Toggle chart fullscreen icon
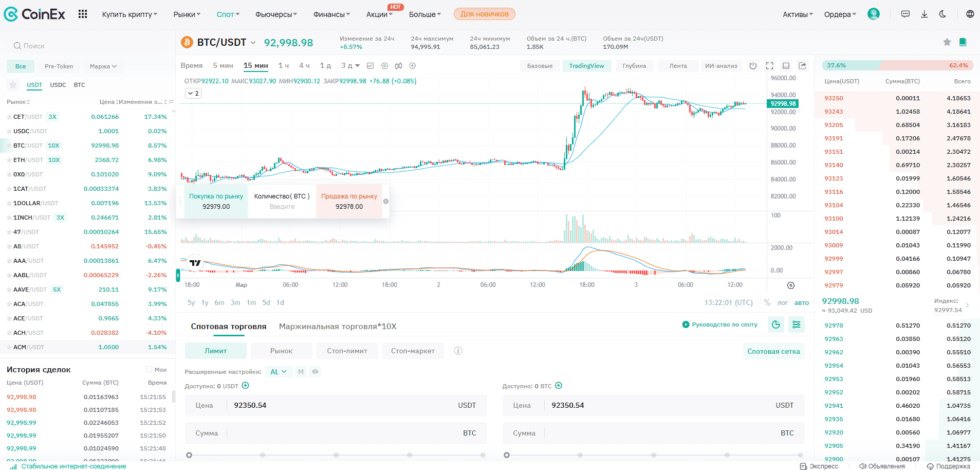Viewport: 980px width, 470px height. [x=769, y=66]
